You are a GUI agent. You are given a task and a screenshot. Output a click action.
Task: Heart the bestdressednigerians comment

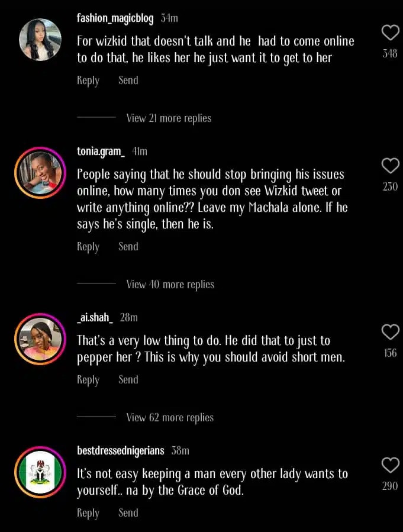pyautogui.click(x=390, y=465)
